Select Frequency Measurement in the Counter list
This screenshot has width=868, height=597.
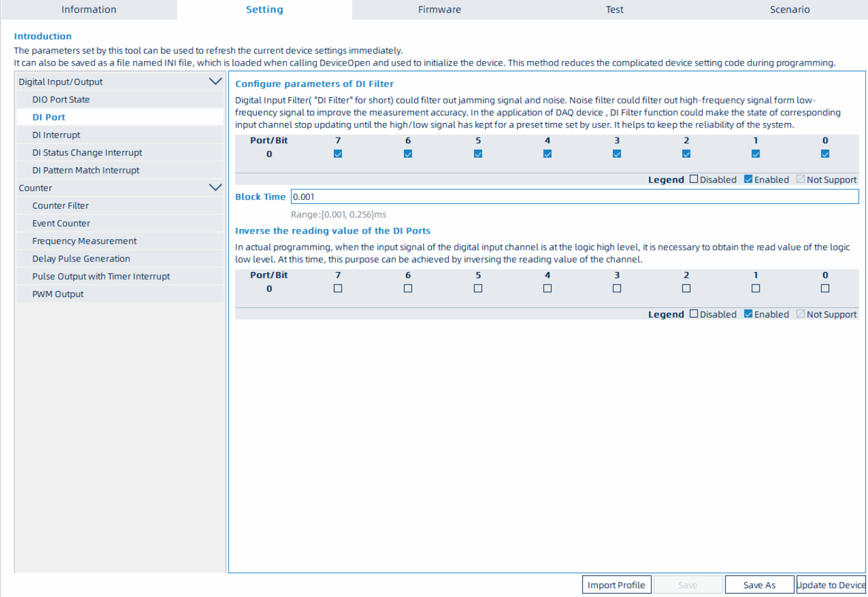click(x=85, y=241)
